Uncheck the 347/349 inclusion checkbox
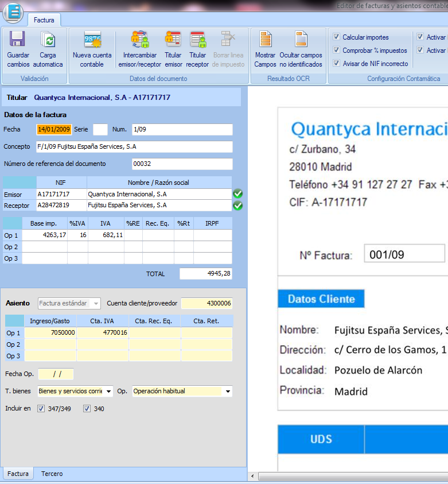The width and height of the screenshot is (448, 484). 41,409
